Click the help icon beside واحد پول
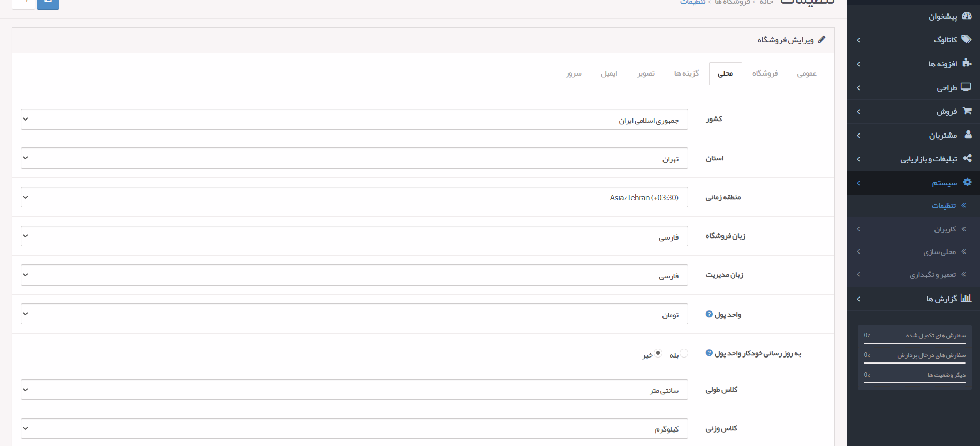This screenshot has height=446, width=980. coord(709,314)
